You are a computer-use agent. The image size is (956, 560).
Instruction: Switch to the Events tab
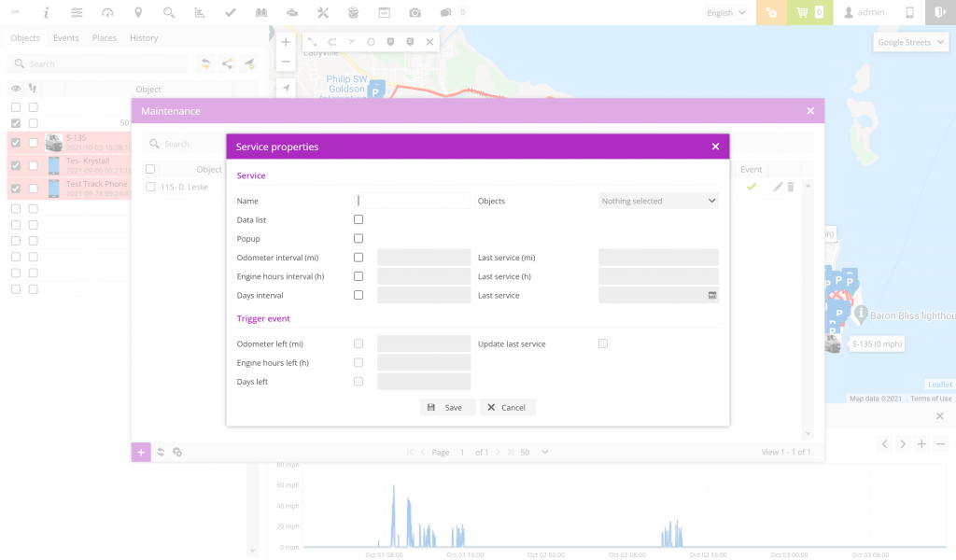click(x=66, y=37)
